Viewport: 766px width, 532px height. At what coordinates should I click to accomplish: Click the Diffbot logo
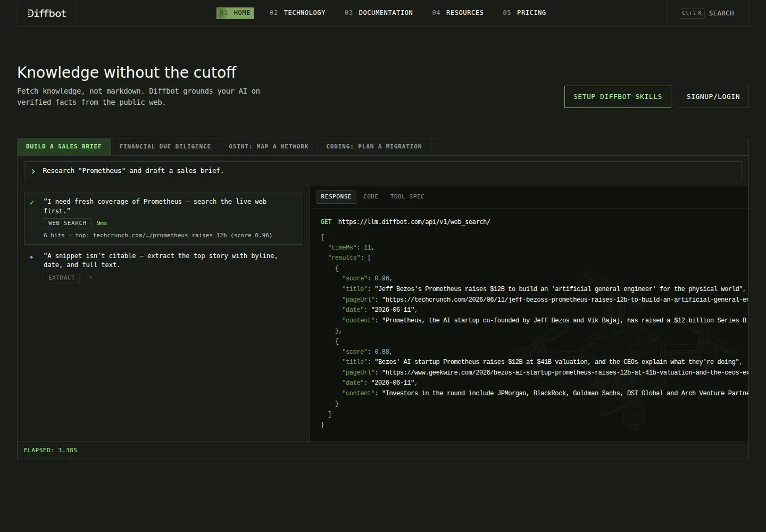point(47,13)
